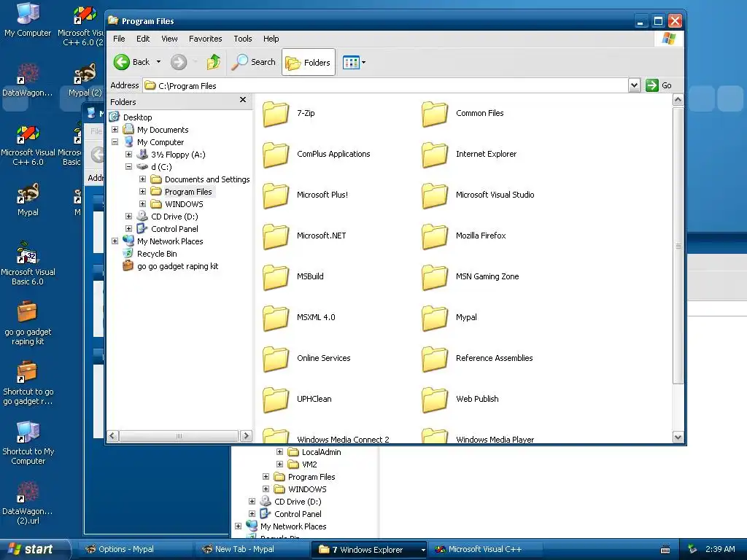
Task: Open the Back history dropdown arrow
Action: 158,62
